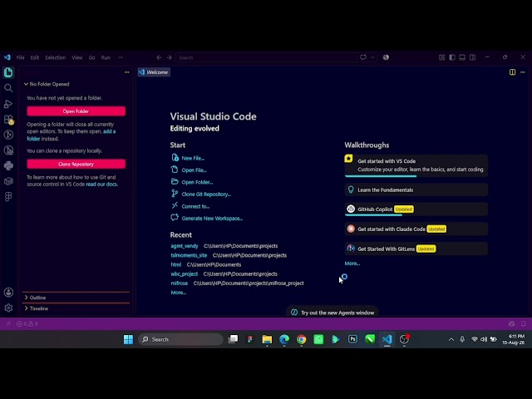Open the Accounts icon in the activity bar

pyautogui.click(x=8, y=293)
